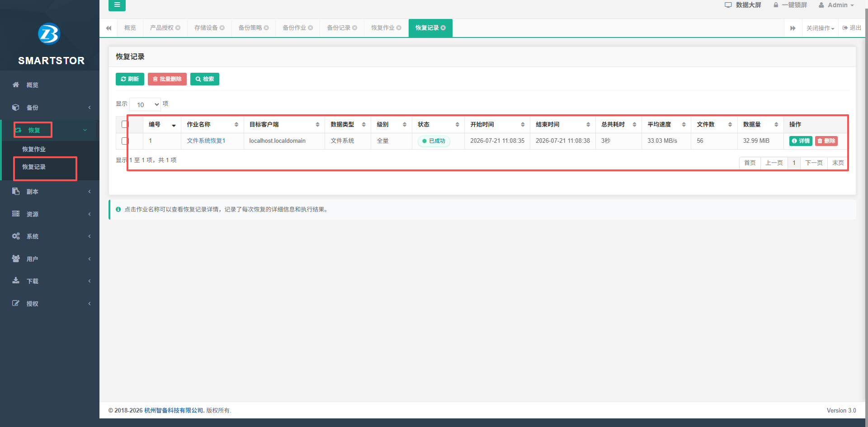Select page 1 in pagination
The image size is (868, 427).
pos(794,163)
